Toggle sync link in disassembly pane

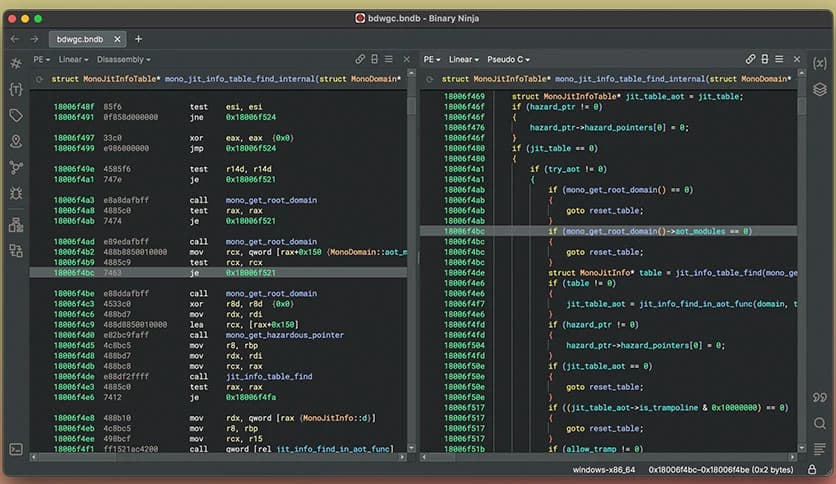tap(360, 59)
